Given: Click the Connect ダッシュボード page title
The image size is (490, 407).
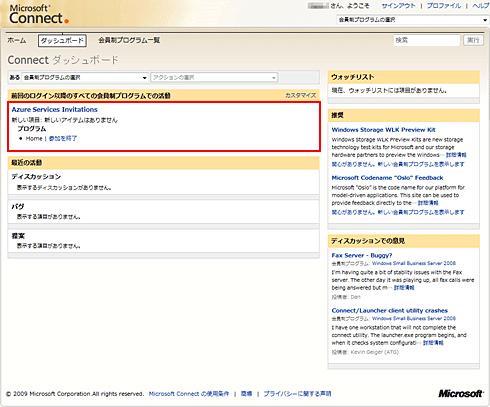Looking at the screenshot, I should (63, 60).
